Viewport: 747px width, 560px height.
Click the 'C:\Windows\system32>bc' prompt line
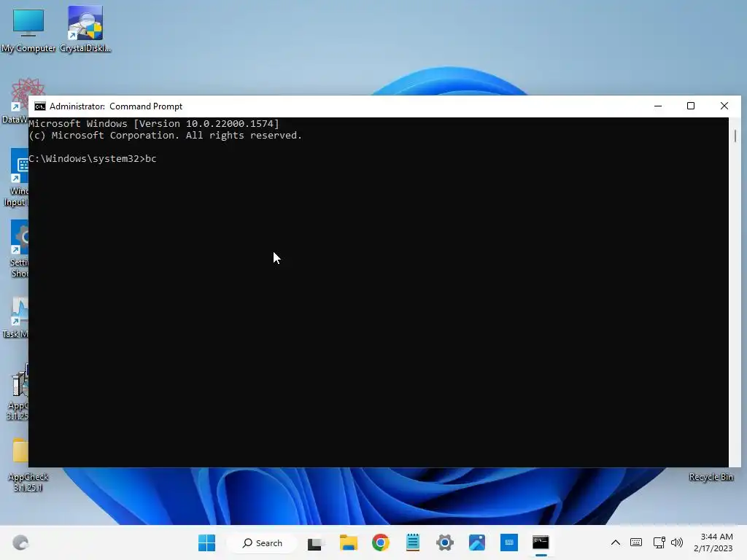click(93, 158)
